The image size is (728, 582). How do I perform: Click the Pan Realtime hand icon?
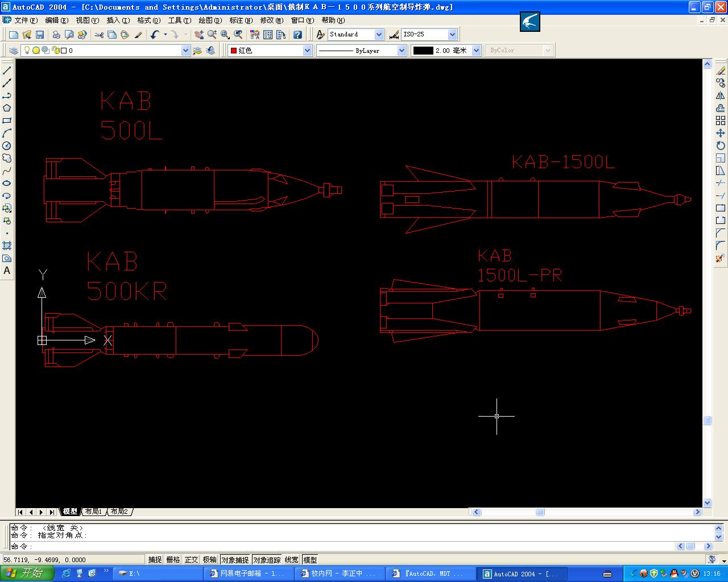198,35
